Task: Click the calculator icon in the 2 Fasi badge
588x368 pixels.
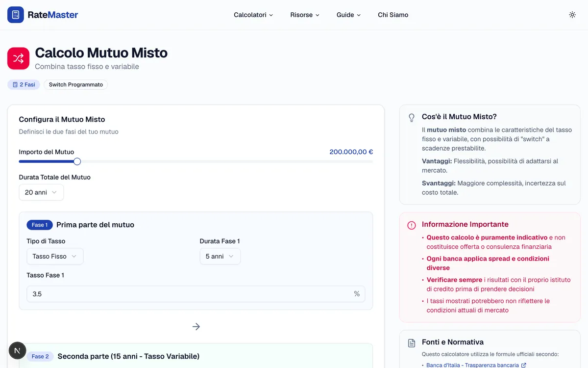Action: click(x=15, y=85)
